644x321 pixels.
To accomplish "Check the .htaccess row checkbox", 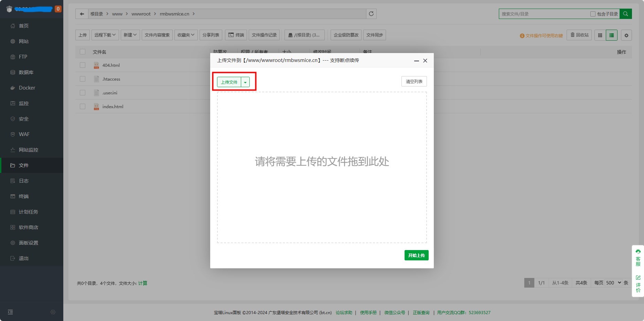I will coord(83,79).
